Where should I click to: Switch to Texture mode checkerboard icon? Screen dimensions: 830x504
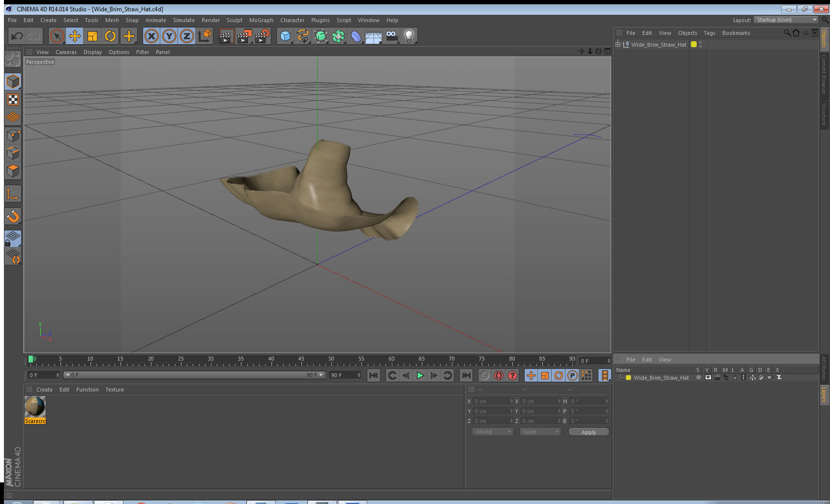pos(13,99)
